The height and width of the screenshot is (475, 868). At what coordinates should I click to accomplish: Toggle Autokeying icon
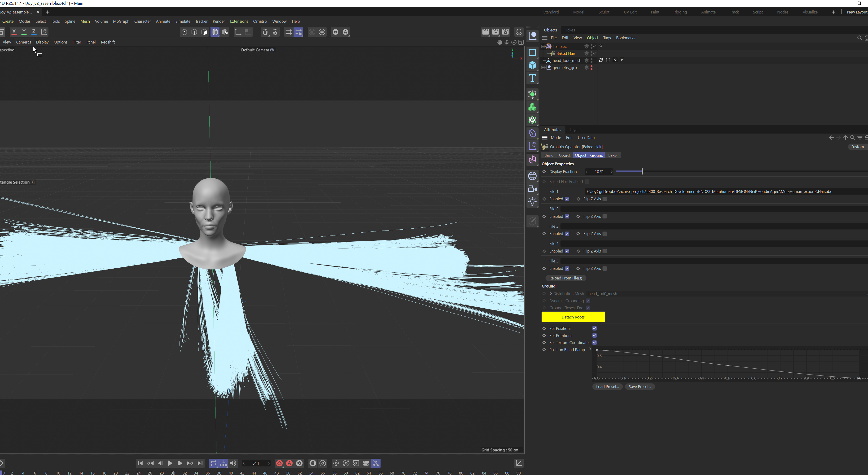coord(289,463)
